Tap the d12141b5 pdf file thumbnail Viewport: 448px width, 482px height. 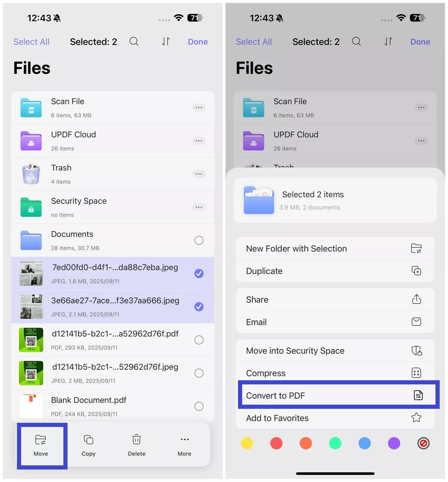(31, 340)
